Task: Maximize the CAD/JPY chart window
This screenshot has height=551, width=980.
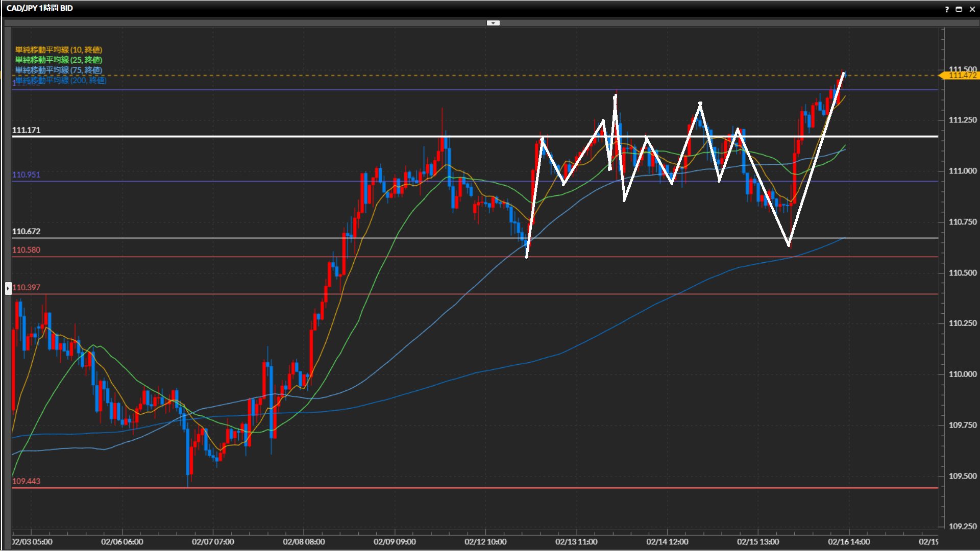Action: coord(959,9)
